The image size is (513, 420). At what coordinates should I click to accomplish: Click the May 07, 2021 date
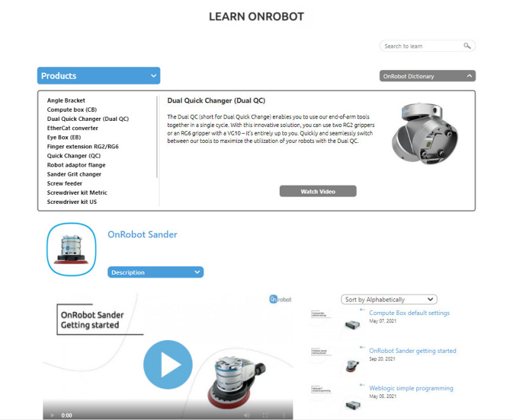pos(382,321)
